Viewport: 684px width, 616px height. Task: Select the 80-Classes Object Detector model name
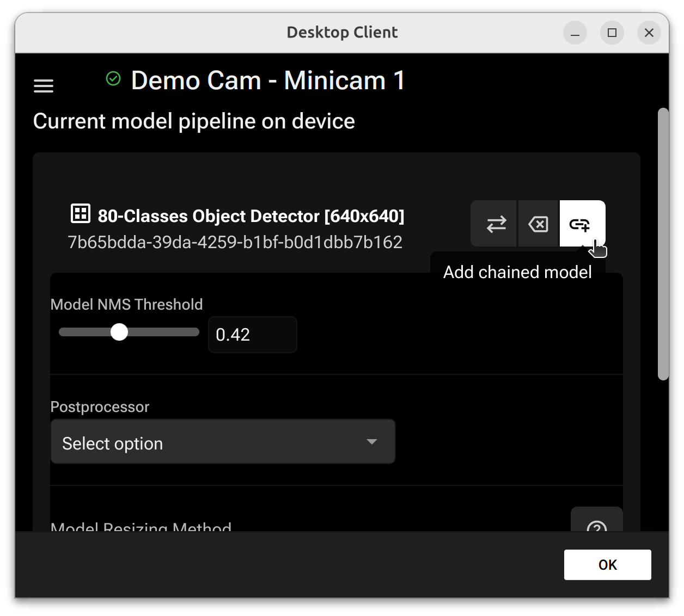(x=251, y=216)
